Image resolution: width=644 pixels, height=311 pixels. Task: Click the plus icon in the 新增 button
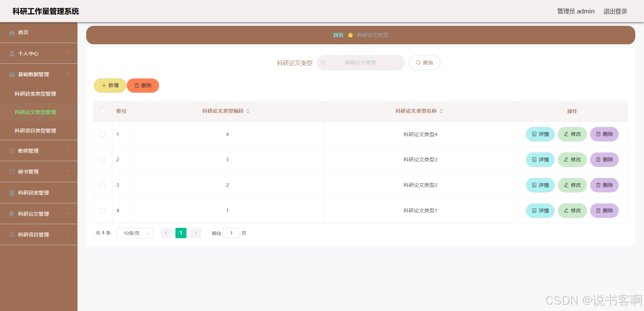click(x=104, y=86)
